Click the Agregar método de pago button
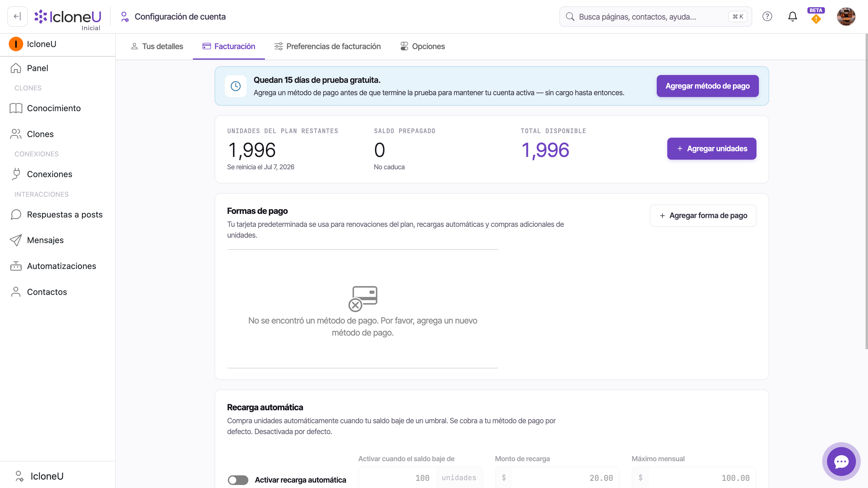The width and height of the screenshot is (868, 488). click(708, 86)
